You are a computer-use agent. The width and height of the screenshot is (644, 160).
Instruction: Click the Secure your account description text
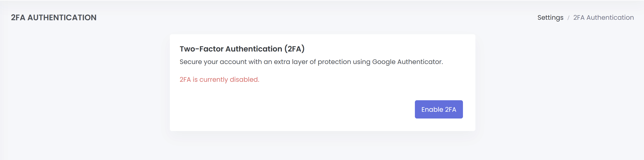311,62
